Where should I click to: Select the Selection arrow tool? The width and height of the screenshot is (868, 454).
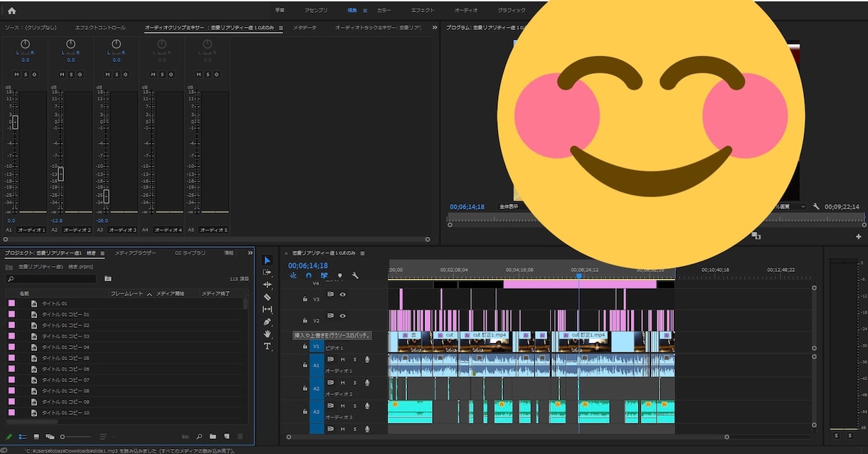[268, 260]
